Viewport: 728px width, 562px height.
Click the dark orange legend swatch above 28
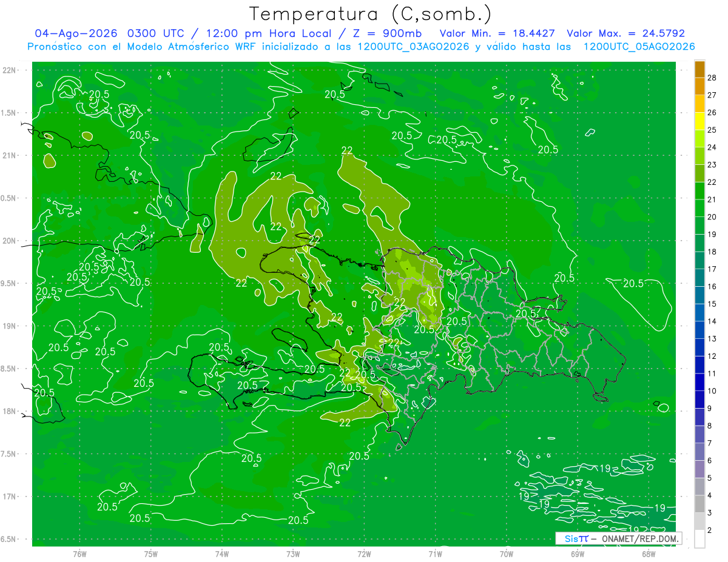point(699,70)
